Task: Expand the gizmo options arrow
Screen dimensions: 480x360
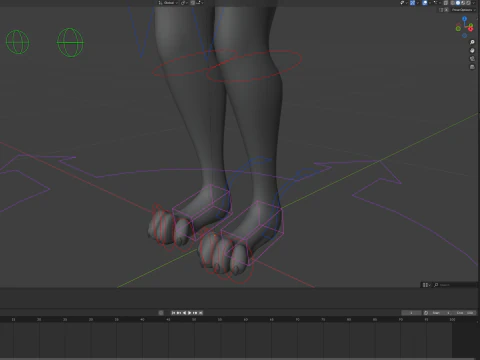Action: (418, 3)
